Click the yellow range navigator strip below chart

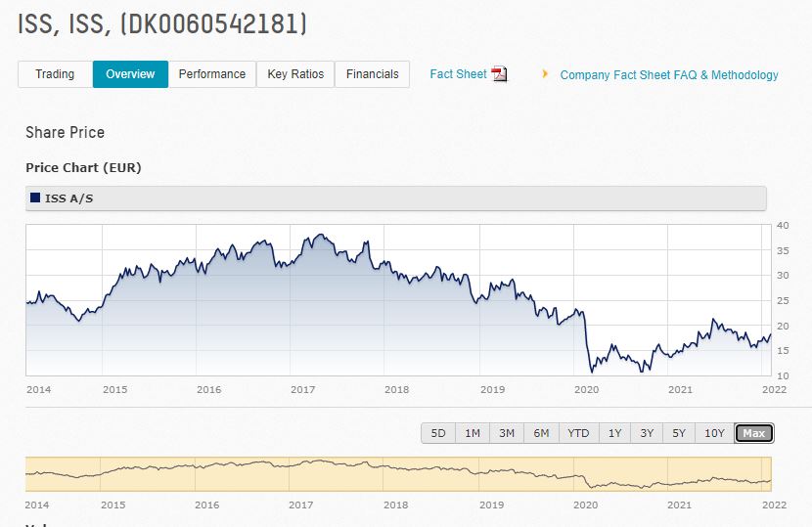point(398,474)
